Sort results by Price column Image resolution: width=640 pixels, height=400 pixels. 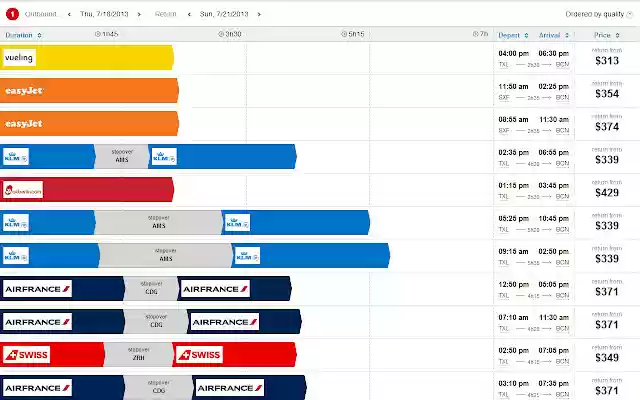point(607,36)
